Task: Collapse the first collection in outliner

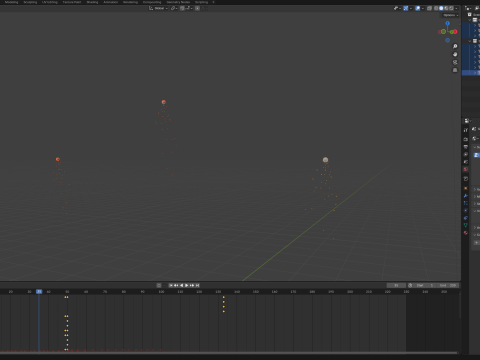Action: pyautogui.click(x=470, y=20)
